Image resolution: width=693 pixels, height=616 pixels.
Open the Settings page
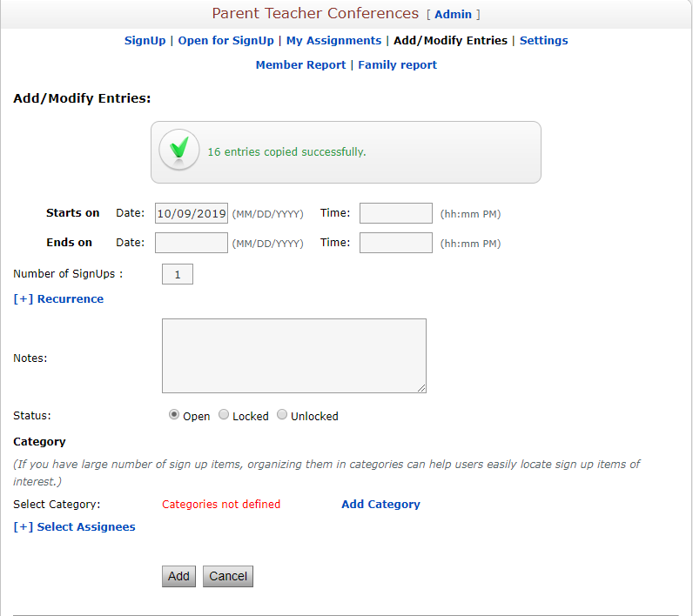click(x=543, y=41)
